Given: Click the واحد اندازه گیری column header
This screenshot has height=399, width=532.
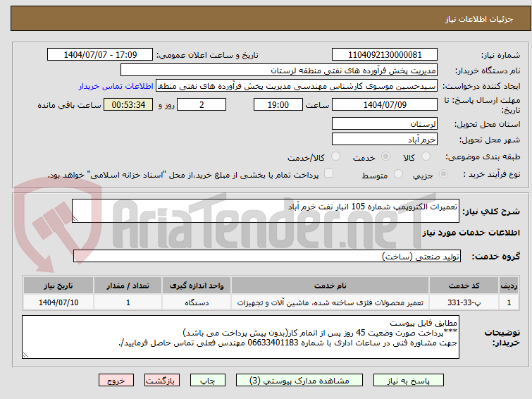Looking at the screenshot, I should (x=197, y=286).
